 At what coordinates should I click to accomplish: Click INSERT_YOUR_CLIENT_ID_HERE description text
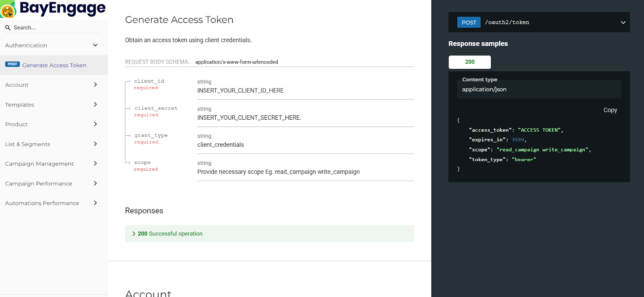[x=240, y=91]
